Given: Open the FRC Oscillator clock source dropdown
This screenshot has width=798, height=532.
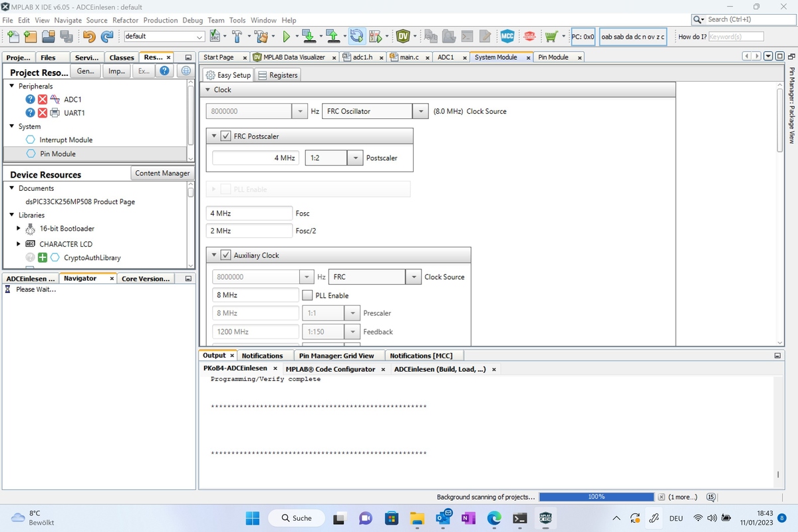Looking at the screenshot, I should 420,111.
